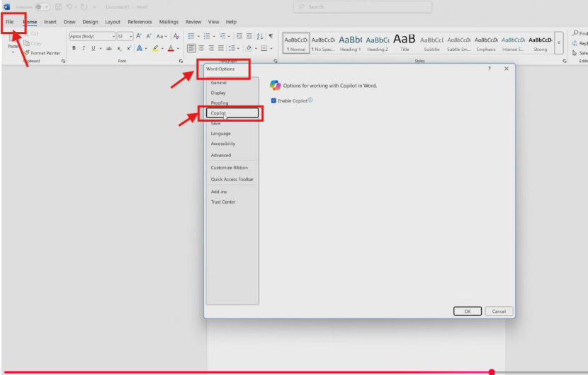The image size is (588, 375).
Task: Switch to the Mailings tab
Action: click(x=169, y=22)
